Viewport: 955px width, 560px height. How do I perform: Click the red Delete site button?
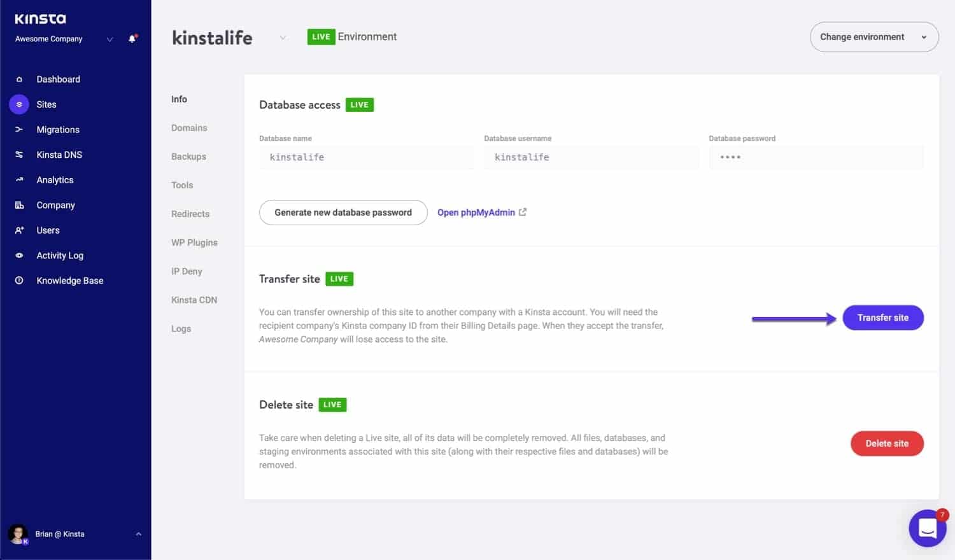tap(887, 444)
